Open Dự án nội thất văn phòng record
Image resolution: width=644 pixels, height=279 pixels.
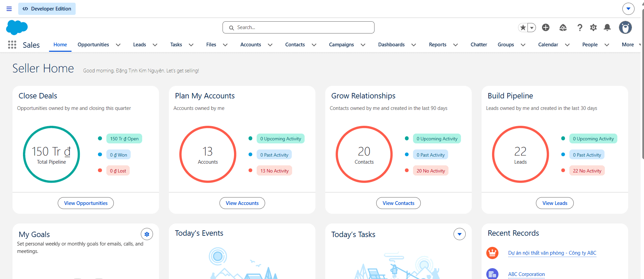pos(552,253)
